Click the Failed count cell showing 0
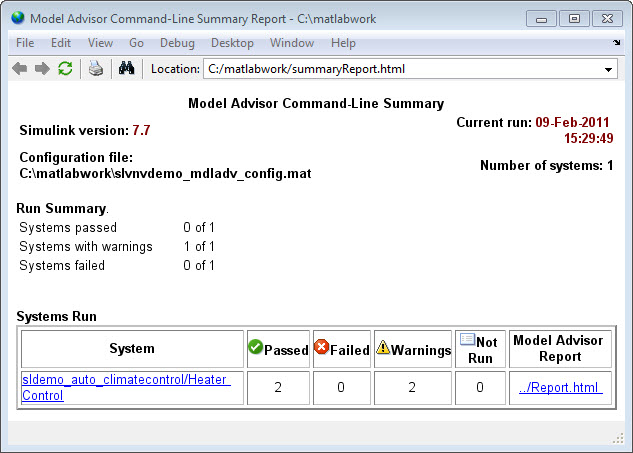633x453 pixels. coord(342,388)
